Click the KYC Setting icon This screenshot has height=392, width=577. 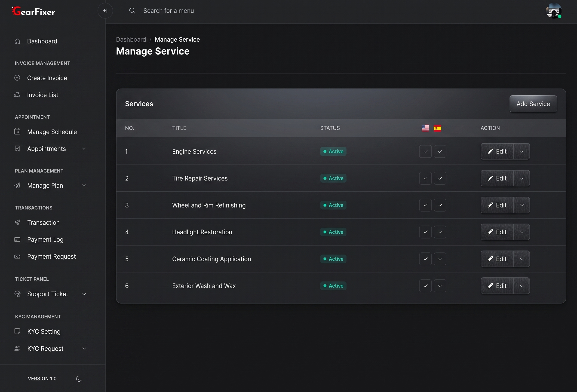(x=17, y=331)
